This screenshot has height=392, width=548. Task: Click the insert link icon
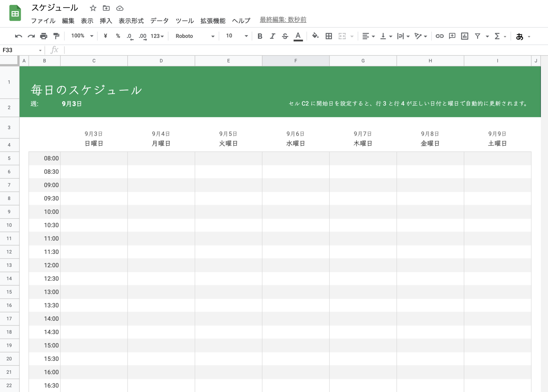click(440, 36)
